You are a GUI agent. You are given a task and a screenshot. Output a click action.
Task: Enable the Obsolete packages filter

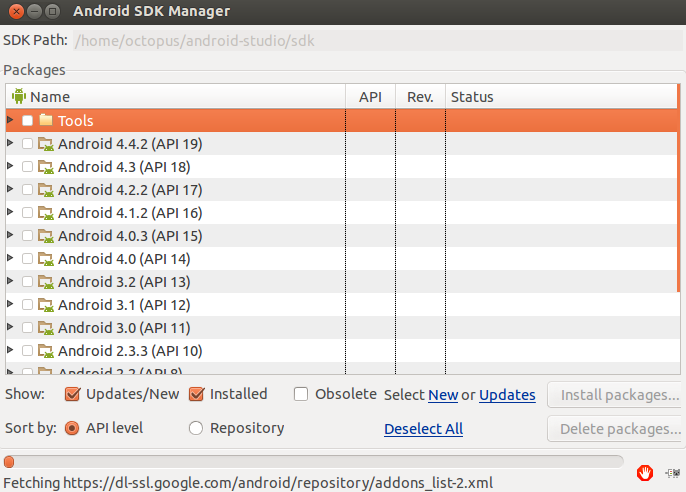click(301, 394)
